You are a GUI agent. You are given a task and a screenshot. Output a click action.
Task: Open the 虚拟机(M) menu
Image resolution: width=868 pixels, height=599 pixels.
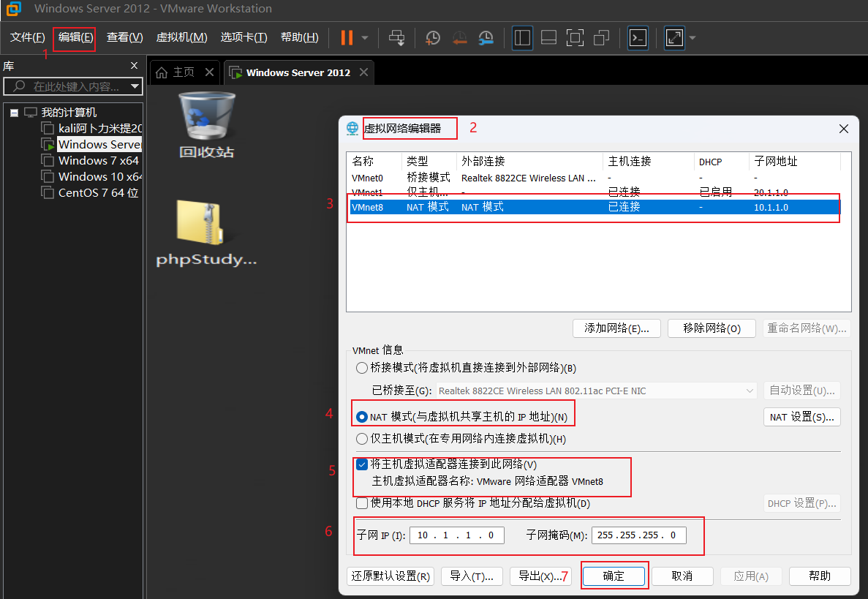(x=181, y=37)
